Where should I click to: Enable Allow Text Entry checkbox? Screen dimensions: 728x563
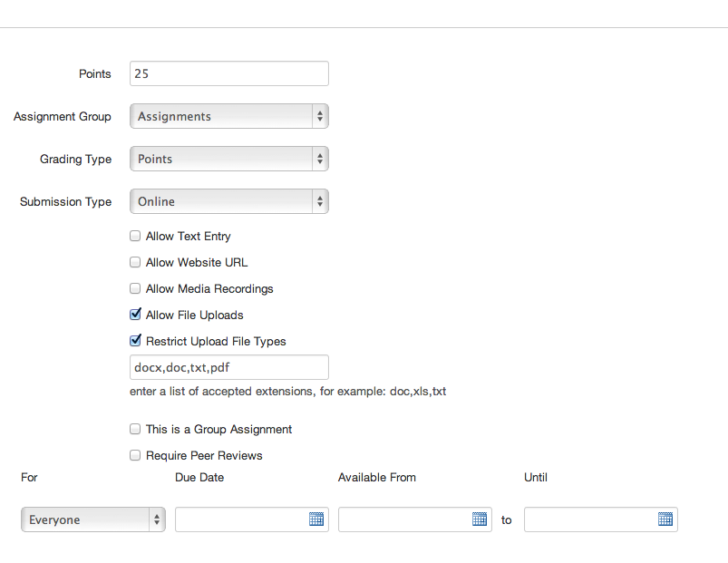click(x=135, y=237)
